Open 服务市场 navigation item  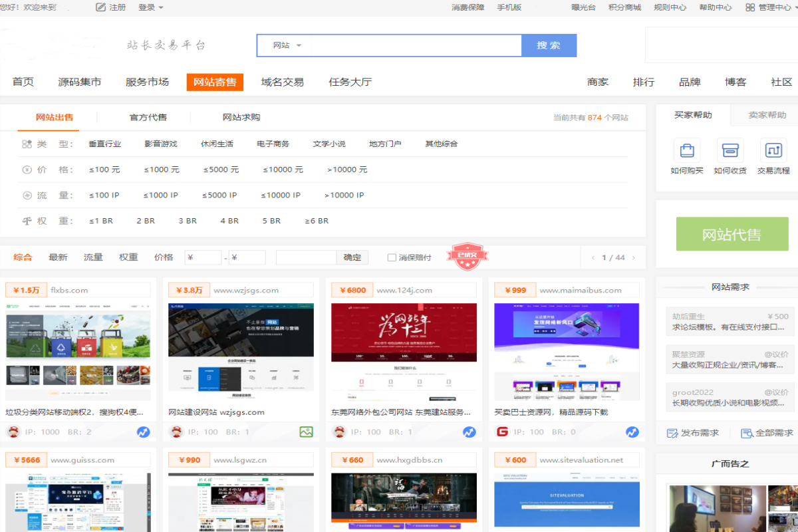pyautogui.click(x=147, y=82)
